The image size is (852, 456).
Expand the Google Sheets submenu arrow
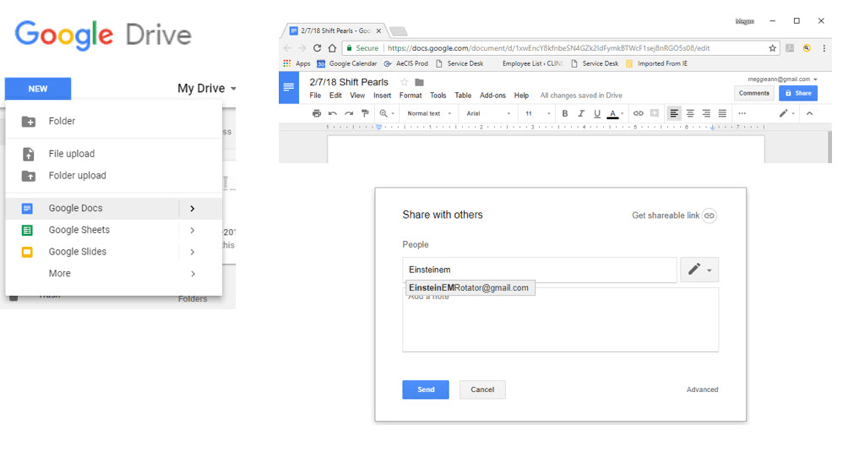[192, 230]
